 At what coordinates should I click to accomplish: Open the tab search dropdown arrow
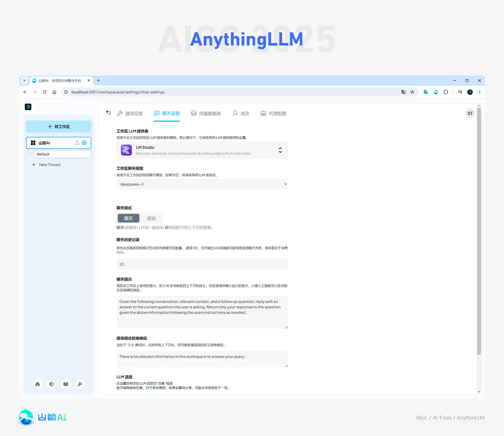pos(24,80)
